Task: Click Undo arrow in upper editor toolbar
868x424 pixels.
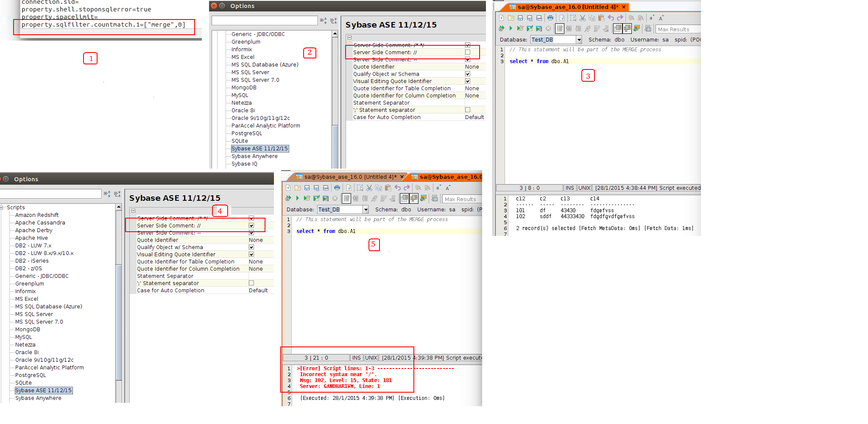Action: point(611,18)
